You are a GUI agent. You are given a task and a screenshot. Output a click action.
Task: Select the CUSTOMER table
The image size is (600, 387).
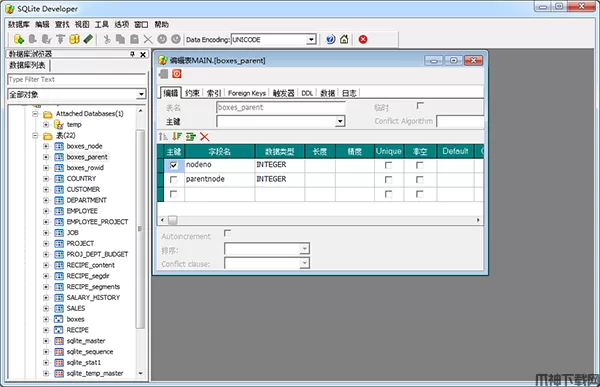[83, 189]
